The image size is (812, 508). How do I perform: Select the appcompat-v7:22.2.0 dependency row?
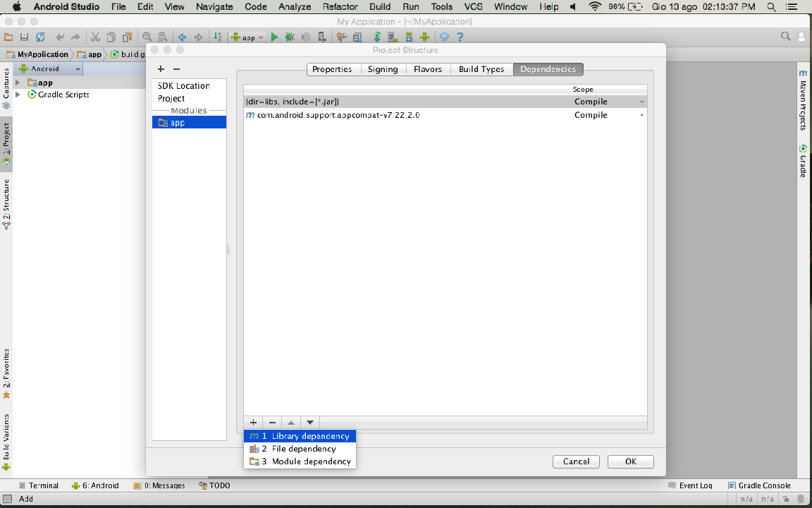click(x=445, y=115)
